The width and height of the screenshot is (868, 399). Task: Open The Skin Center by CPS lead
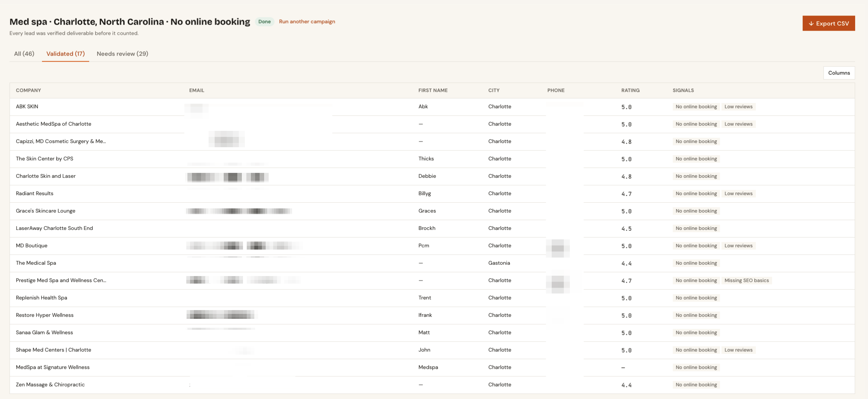click(45, 159)
